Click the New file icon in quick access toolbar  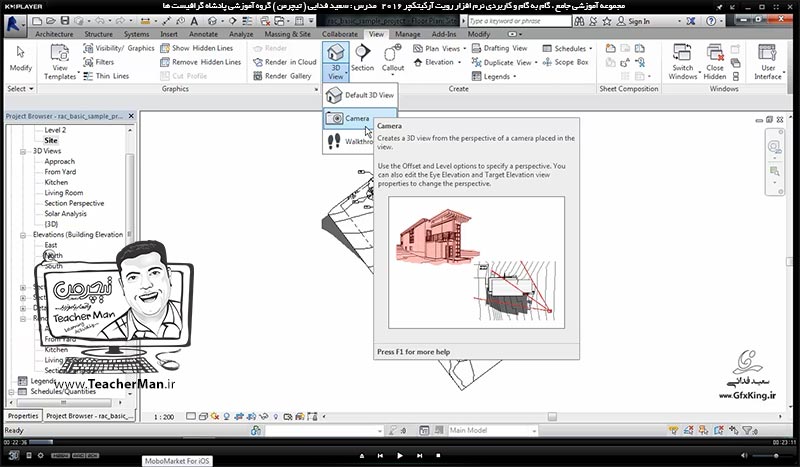(37, 21)
